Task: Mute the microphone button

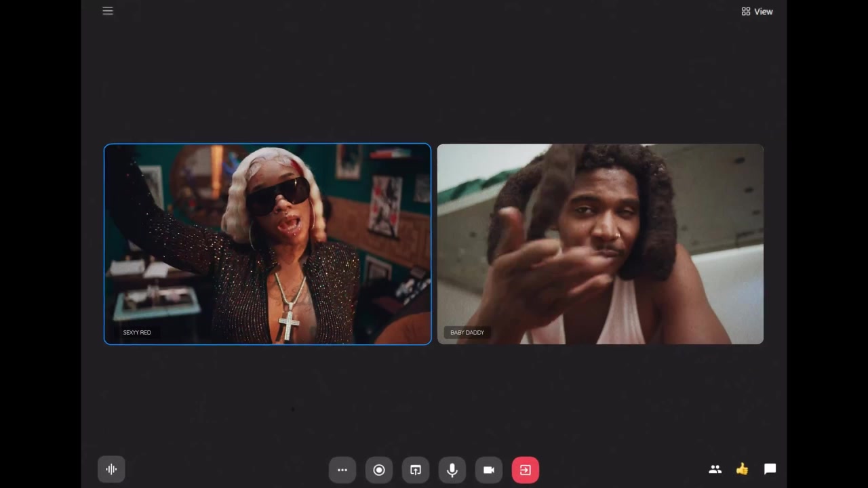Action: (x=452, y=470)
